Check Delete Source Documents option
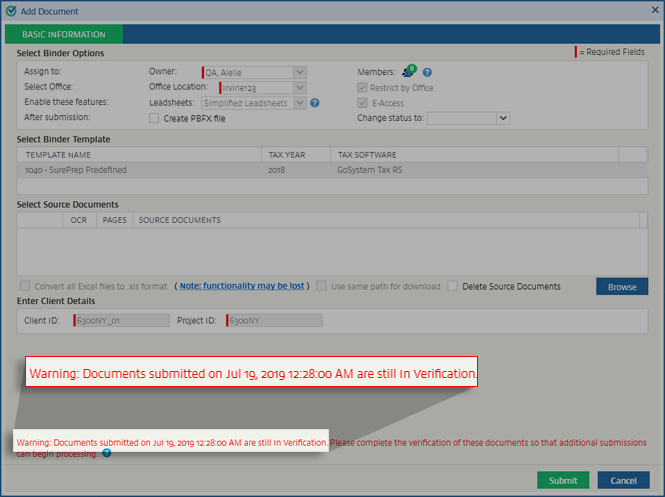665x497 pixels. pos(453,286)
